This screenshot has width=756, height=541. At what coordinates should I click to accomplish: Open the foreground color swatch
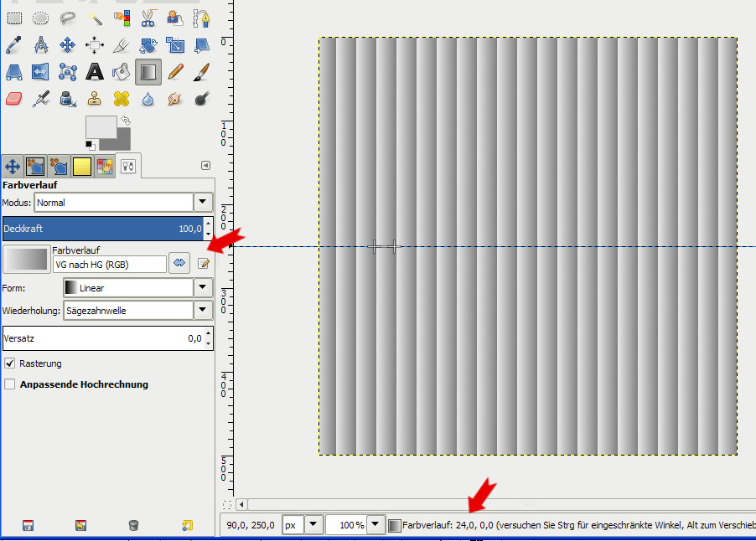click(x=101, y=126)
